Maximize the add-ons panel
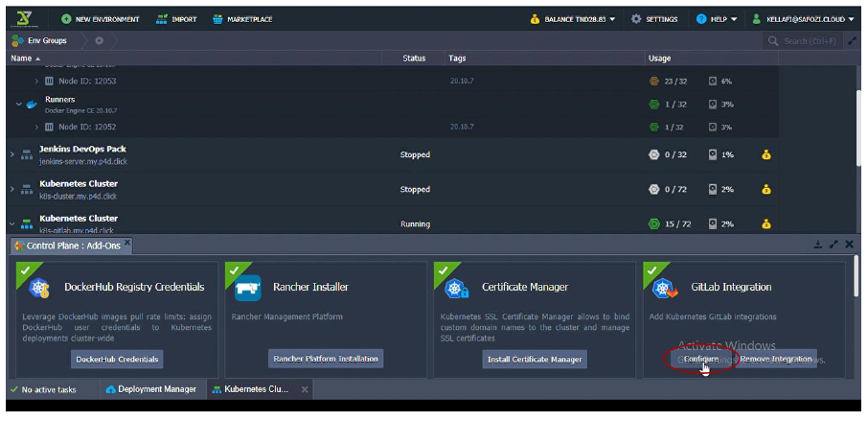 click(x=834, y=245)
